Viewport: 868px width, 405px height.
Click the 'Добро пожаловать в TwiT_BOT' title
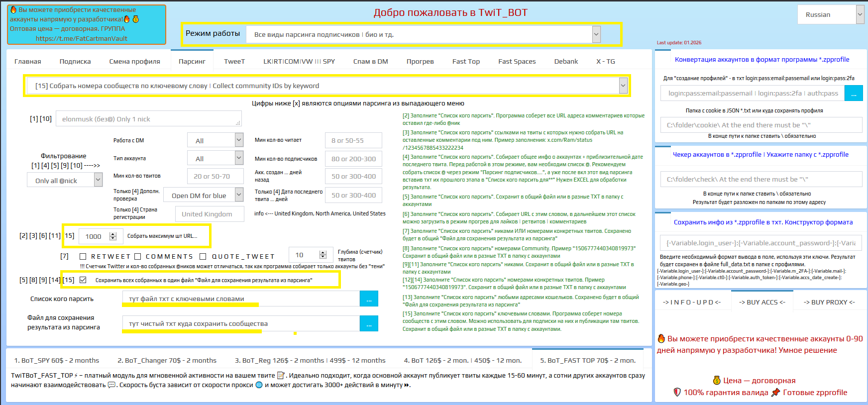450,12
